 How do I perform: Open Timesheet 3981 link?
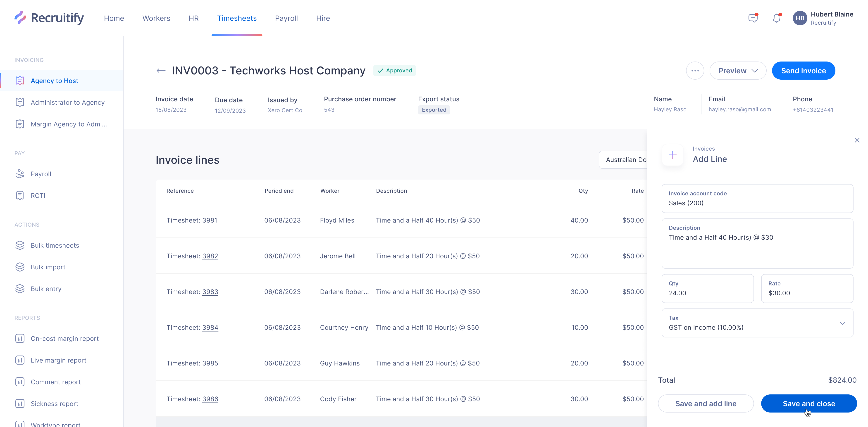(210, 220)
